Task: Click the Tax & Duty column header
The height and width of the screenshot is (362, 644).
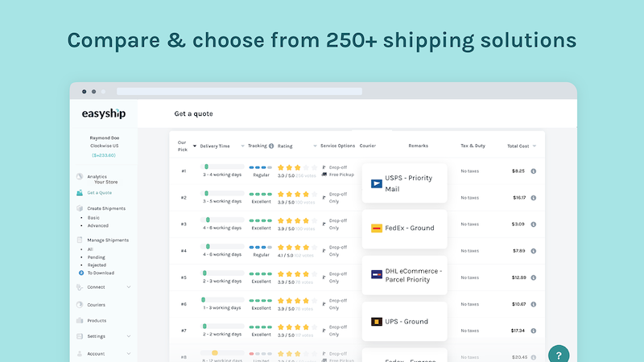Action: (x=473, y=146)
